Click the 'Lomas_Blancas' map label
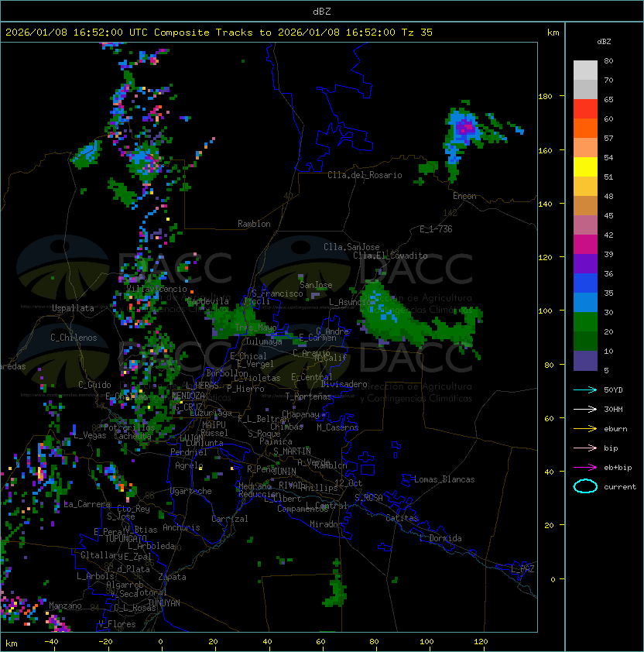 (444, 479)
